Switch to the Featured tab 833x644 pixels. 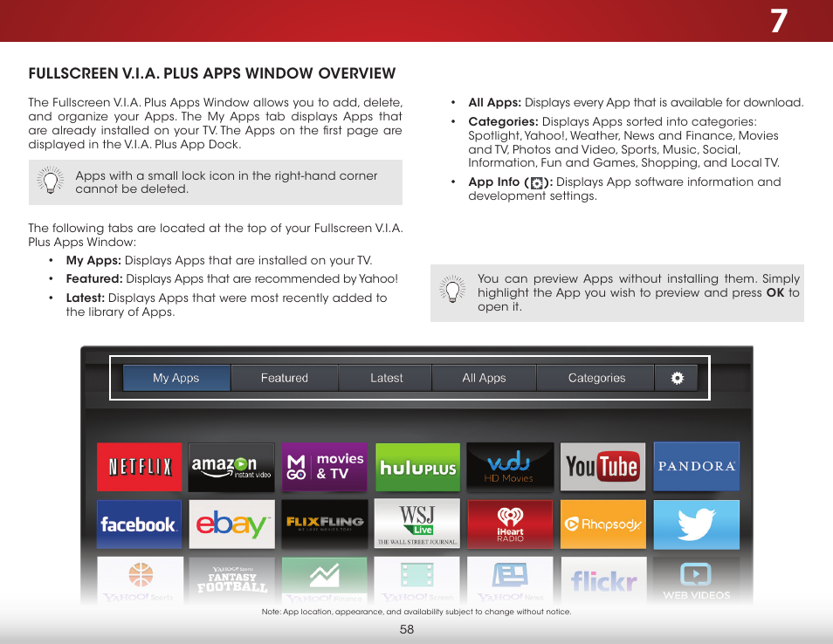pyautogui.click(x=285, y=378)
